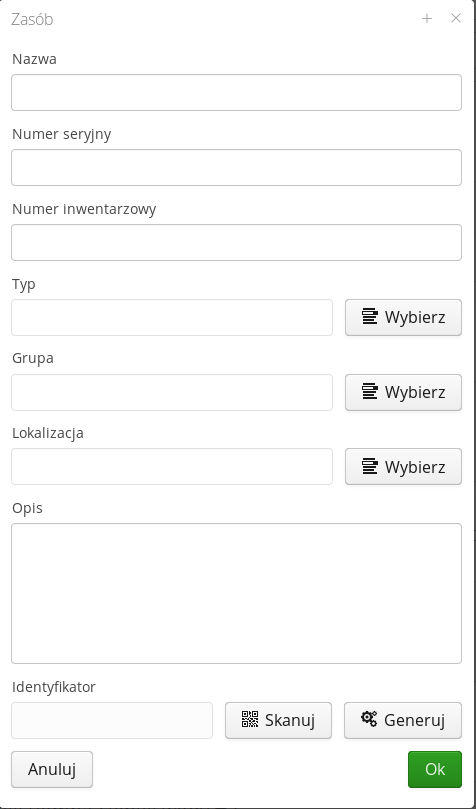Click the plus icon in dialog header
Screen dimensions: 476x809
click(x=426, y=19)
